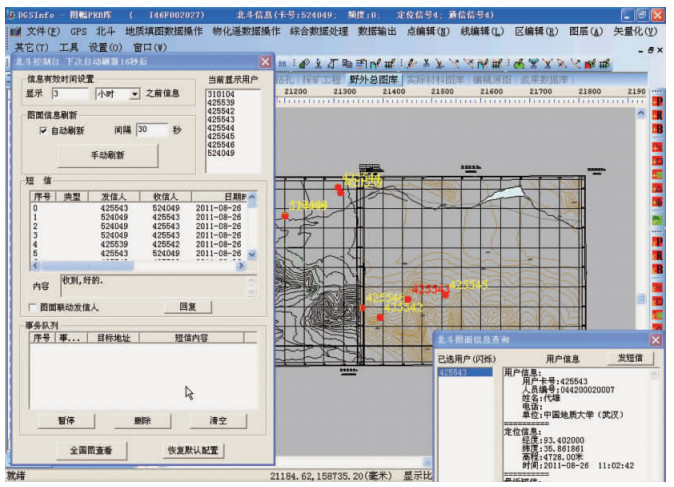Select user 425545 in 当前显示用户 list
This screenshot has width=674, height=487.
[221, 136]
